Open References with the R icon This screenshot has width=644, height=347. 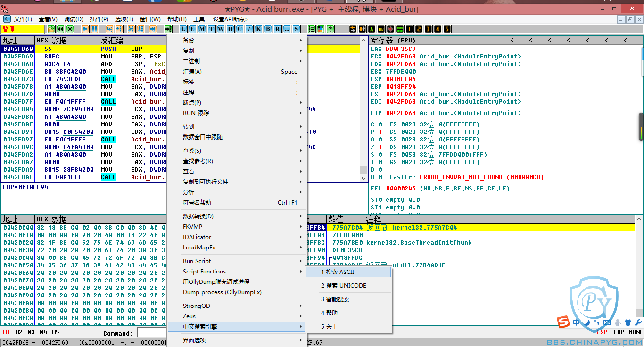click(x=277, y=29)
